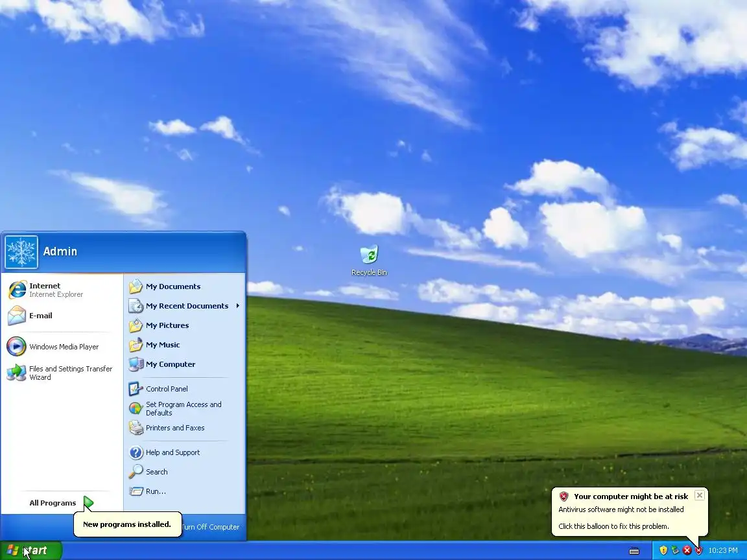Click the red shield Security Center tray icon
The image size is (747, 560).
(698, 550)
